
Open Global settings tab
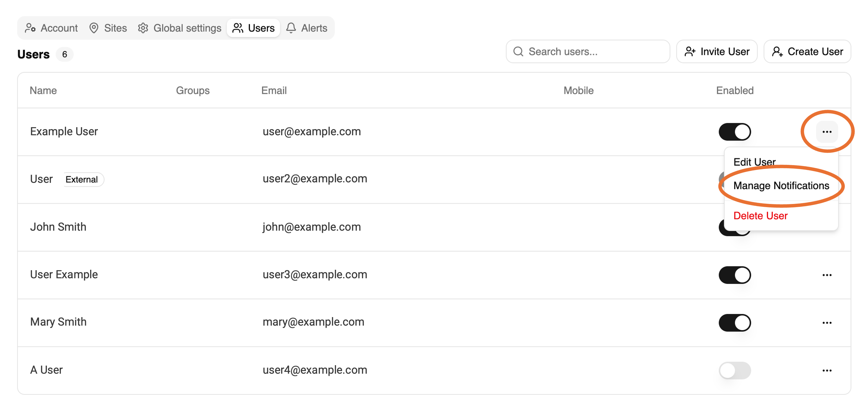180,28
